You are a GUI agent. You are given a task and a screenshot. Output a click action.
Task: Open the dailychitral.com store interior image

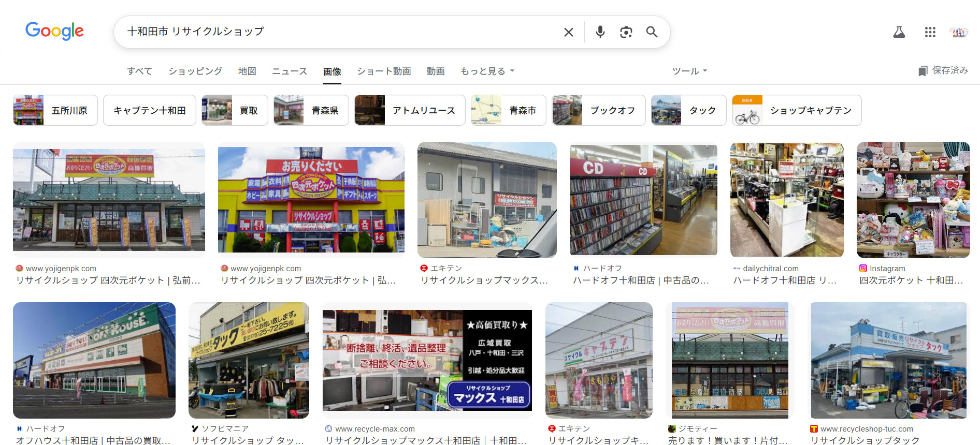coord(787,200)
